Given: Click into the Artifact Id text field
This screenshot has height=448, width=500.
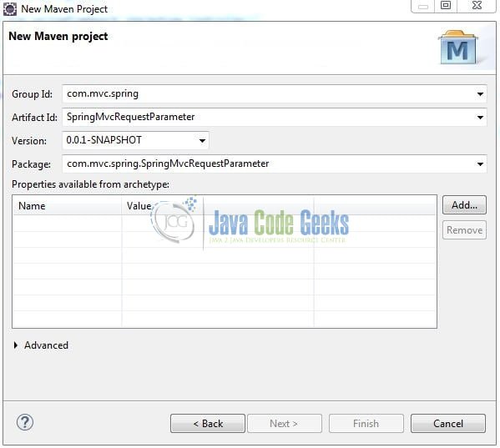Looking at the screenshot, I should coord(268,118).
